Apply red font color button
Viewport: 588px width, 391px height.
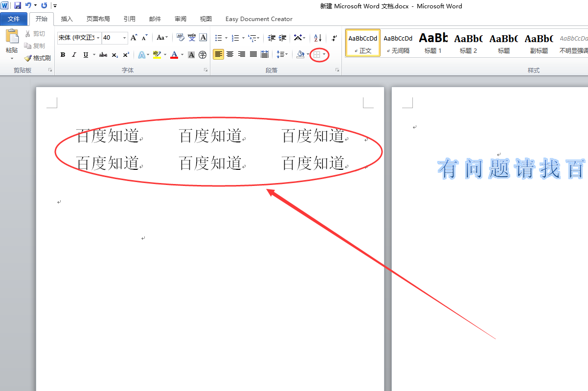pos(174,55)
